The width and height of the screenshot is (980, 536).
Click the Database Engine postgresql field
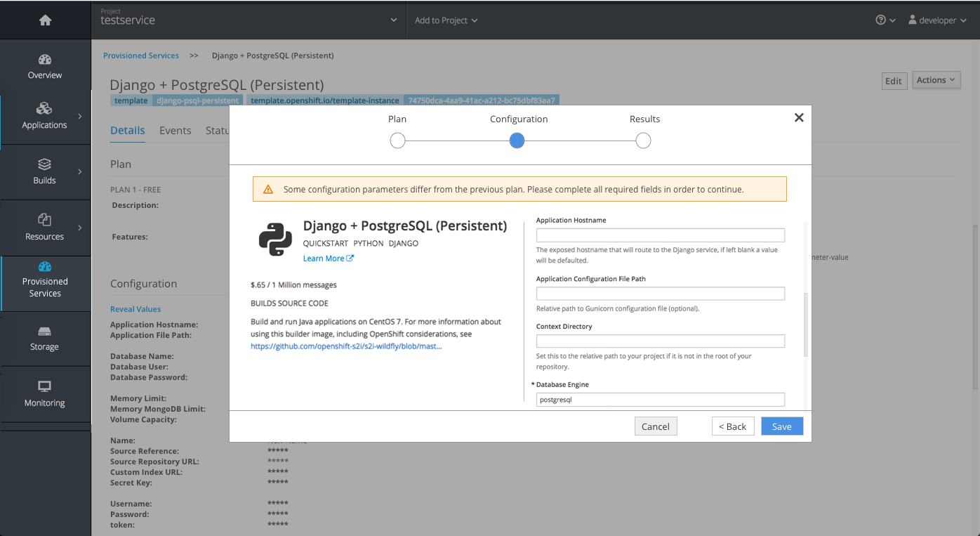click(x=661, y=400)
